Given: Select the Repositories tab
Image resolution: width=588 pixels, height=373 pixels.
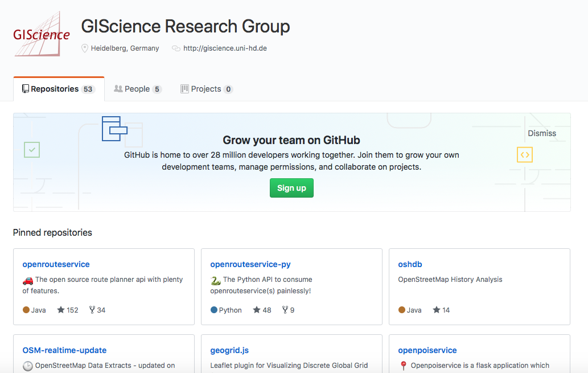Looking at the screenshot, I should 59,89.
